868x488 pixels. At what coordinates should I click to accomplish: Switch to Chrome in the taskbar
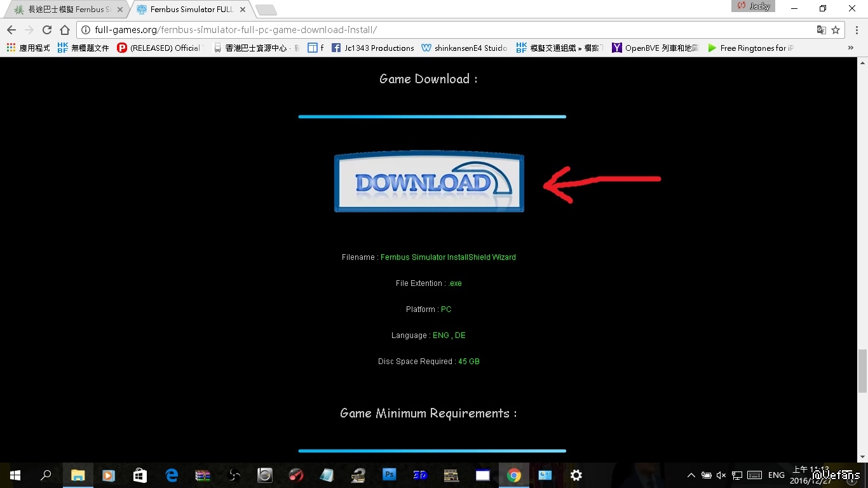[514, 475]
